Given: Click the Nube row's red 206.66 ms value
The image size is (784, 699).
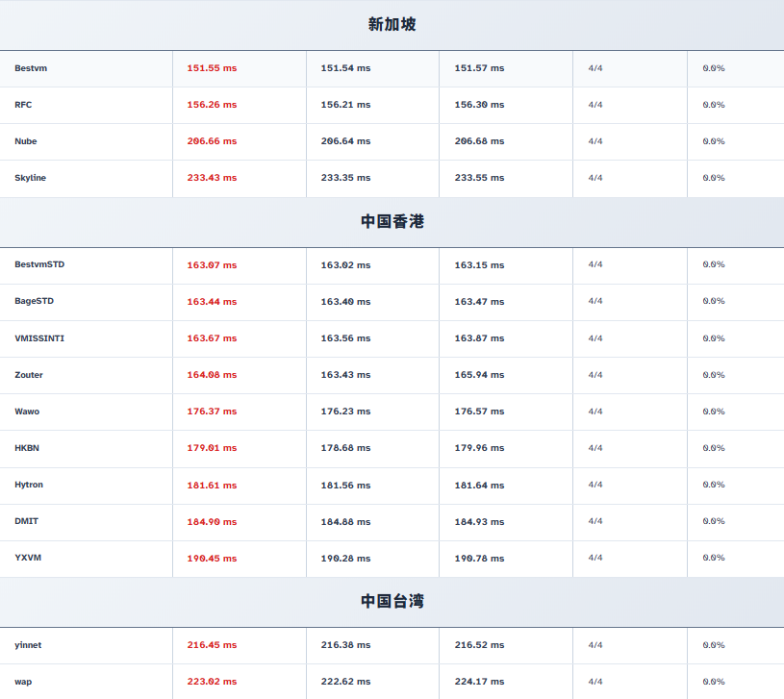Looking at the screenshot, I should [212, 141].
